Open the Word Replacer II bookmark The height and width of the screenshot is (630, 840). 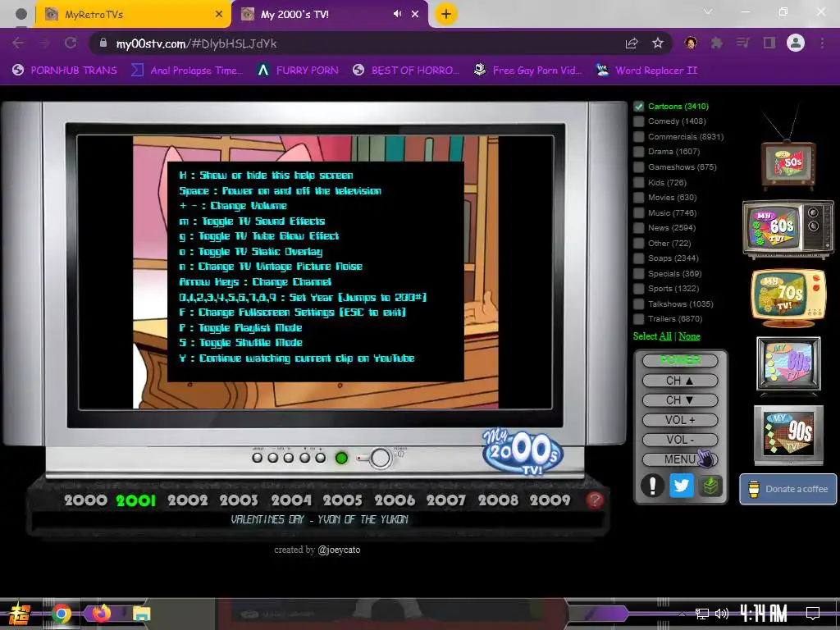647,71
